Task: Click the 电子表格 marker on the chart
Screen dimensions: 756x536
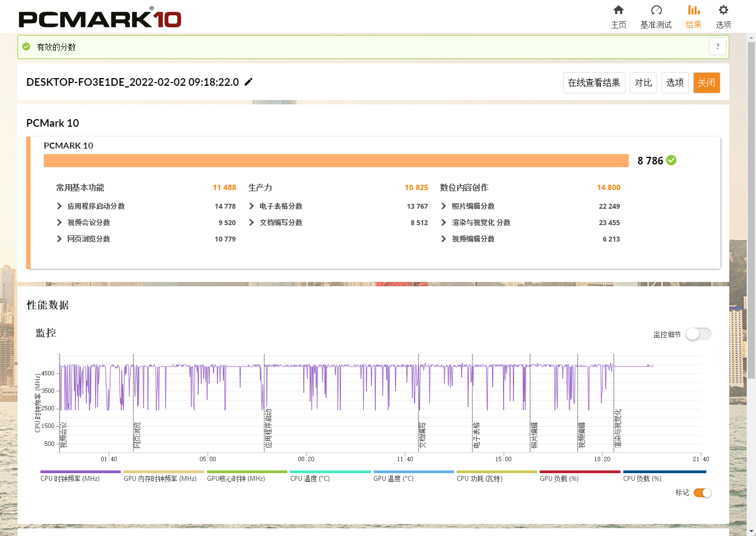Action: click(x=476, y=435)
